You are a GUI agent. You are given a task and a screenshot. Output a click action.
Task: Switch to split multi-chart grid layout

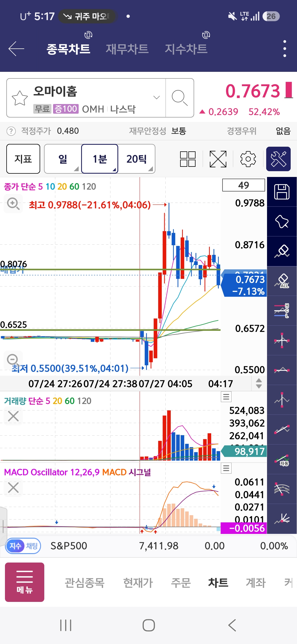(188, 159)
